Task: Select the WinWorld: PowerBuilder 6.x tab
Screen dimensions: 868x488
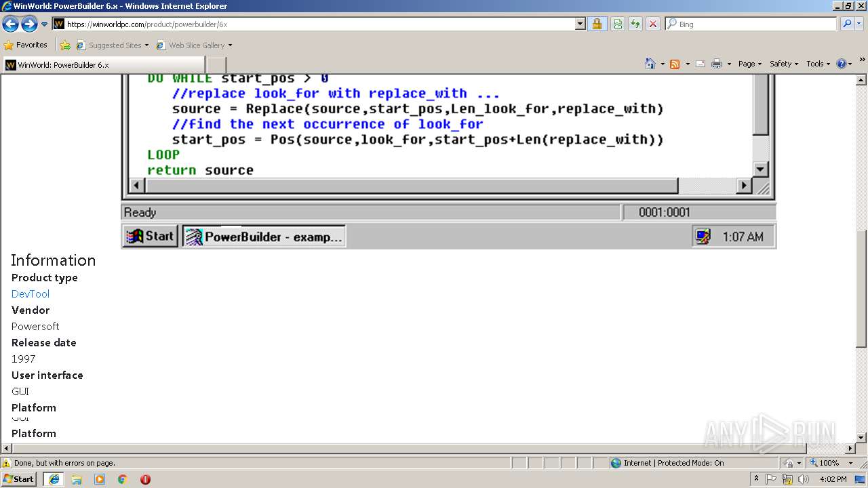Action: [103, 65]
